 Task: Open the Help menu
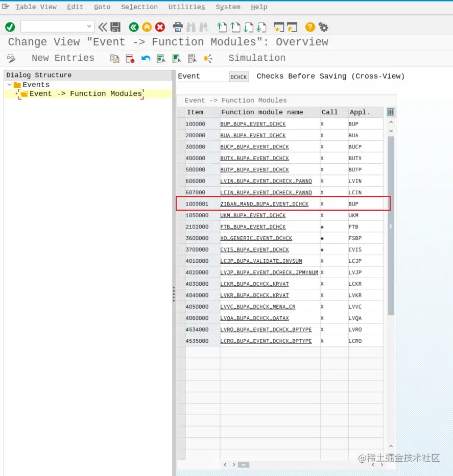(259, 7)
